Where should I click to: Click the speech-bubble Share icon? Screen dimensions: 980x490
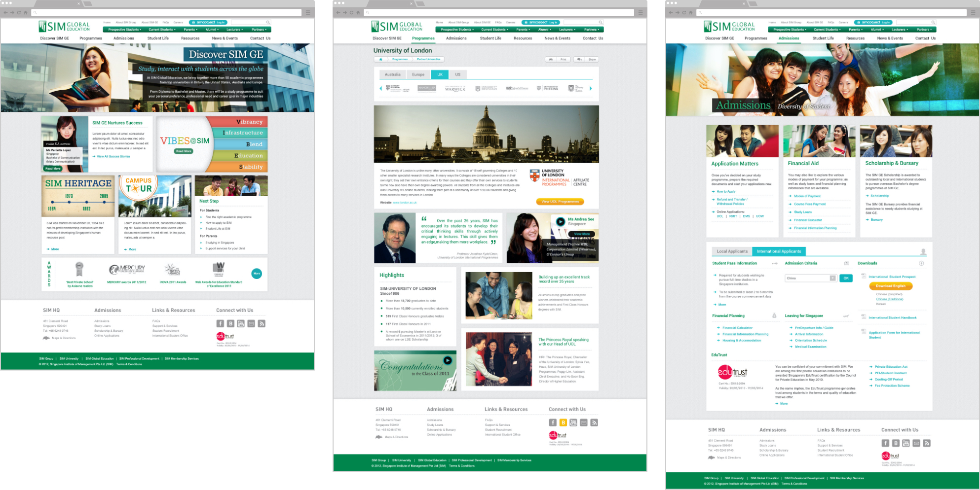pyautogui.click(x=579, y=59)
